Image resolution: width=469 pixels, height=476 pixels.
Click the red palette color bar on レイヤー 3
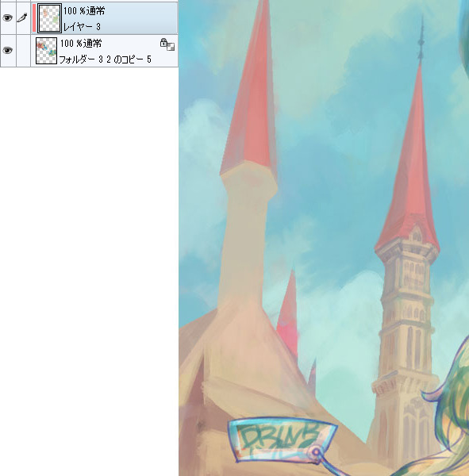34,18
